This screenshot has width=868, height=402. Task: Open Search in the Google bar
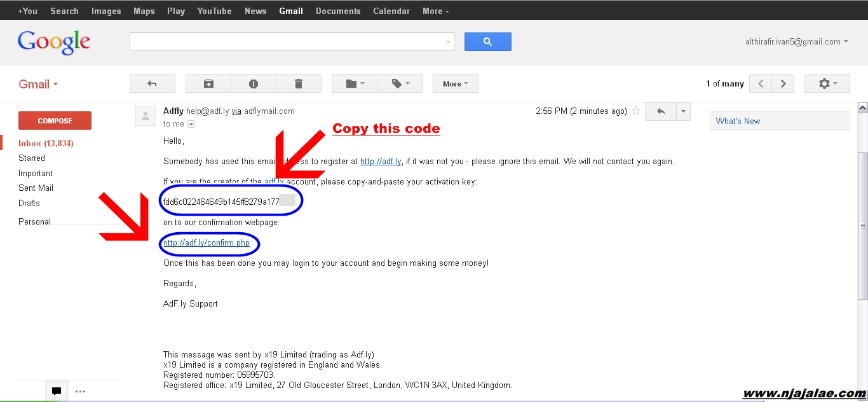(x=64, y=11)
